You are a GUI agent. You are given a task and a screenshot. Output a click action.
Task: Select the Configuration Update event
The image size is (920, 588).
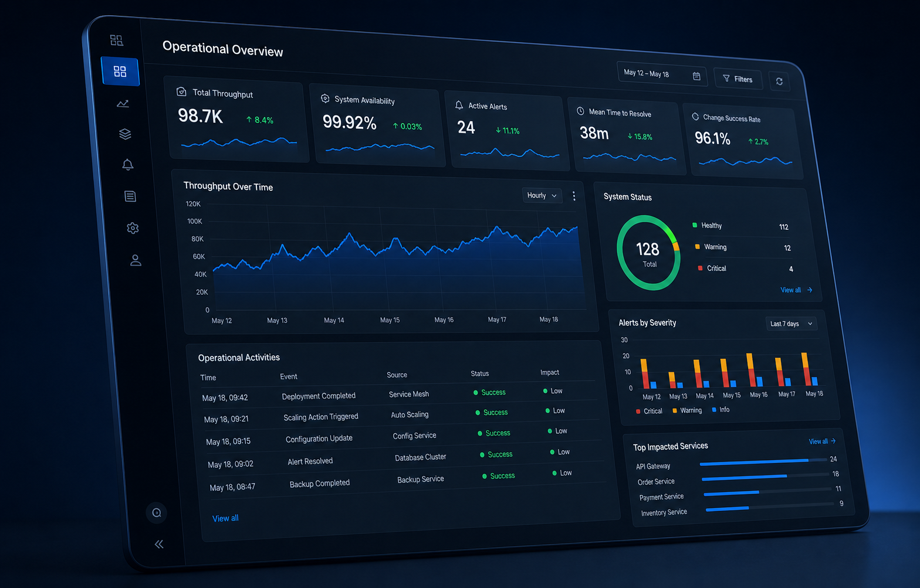(x=319, y=439)
